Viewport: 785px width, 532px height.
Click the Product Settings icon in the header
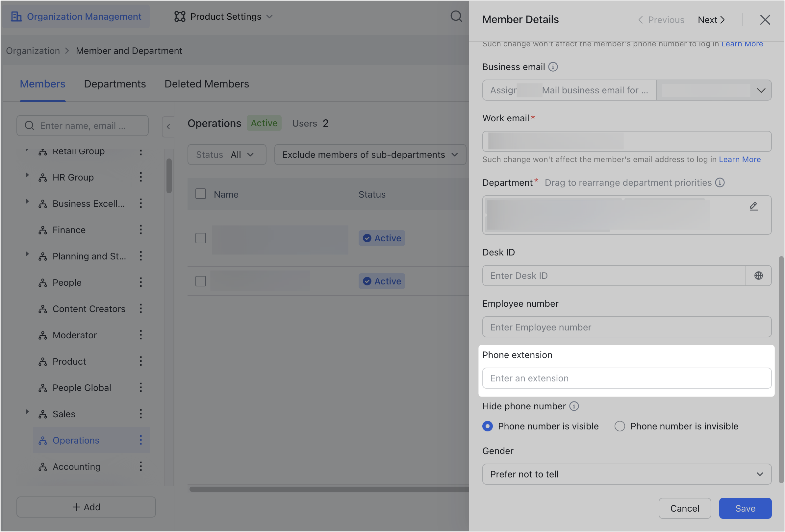tap(180, 16)
